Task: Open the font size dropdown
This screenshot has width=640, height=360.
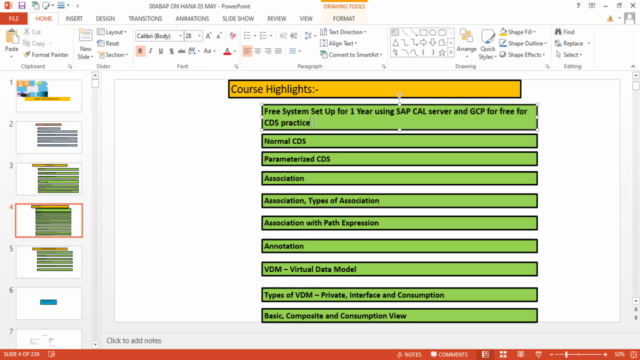Action: pyautogui.click(x=199, y=36)
